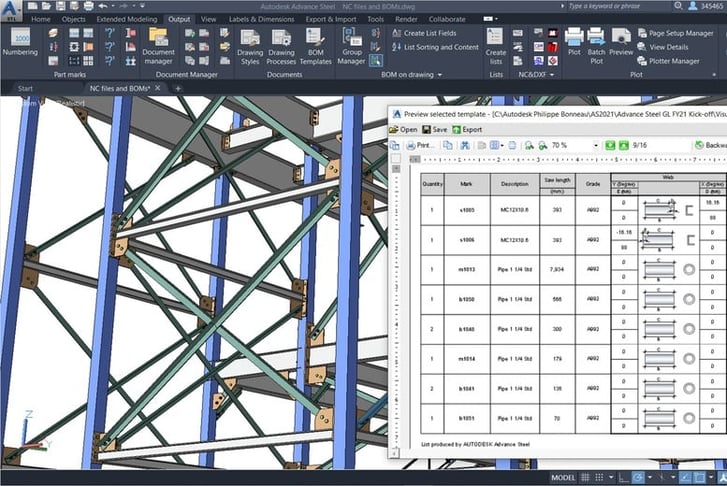This screenshot has width=727, height=486.
Task: Click the highlighted BOM on drawing tool icon
Action: 376,60
